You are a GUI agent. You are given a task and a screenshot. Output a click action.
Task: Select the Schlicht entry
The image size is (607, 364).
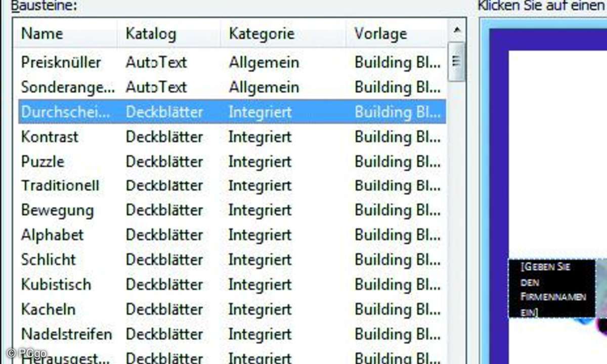click(48, 260)
